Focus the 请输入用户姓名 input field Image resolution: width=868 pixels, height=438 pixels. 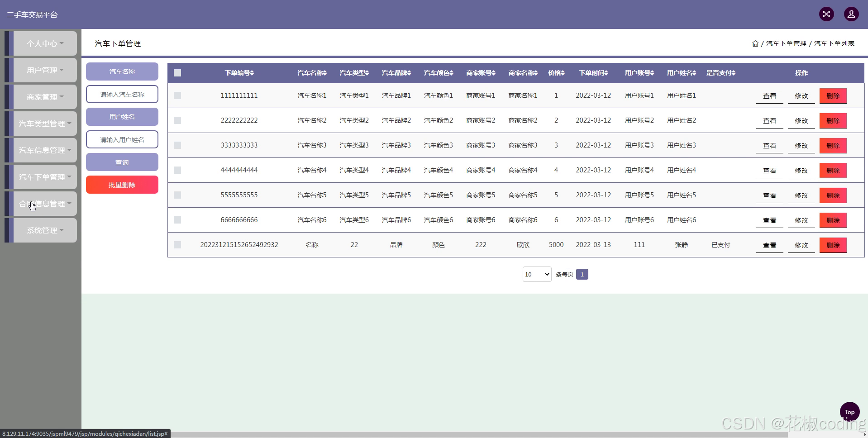[x=122, y=139]
